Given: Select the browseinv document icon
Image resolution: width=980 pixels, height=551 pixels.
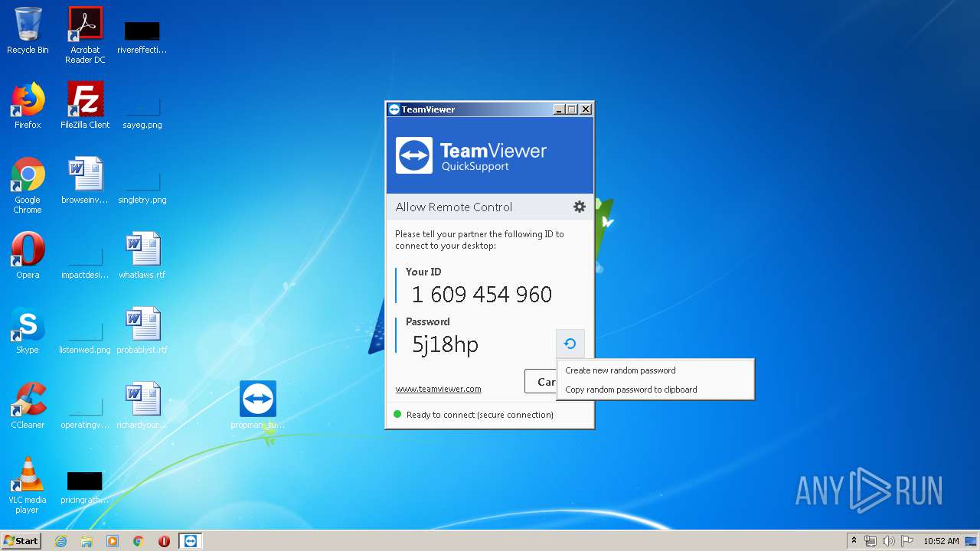Looking at the screenshot, I should [85, 181].
